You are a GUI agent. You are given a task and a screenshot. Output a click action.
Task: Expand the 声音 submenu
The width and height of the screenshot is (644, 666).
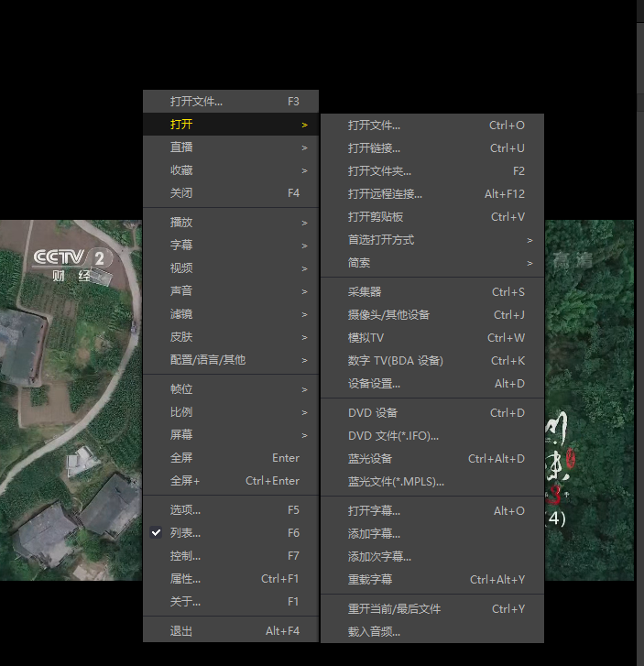(231, 291)
